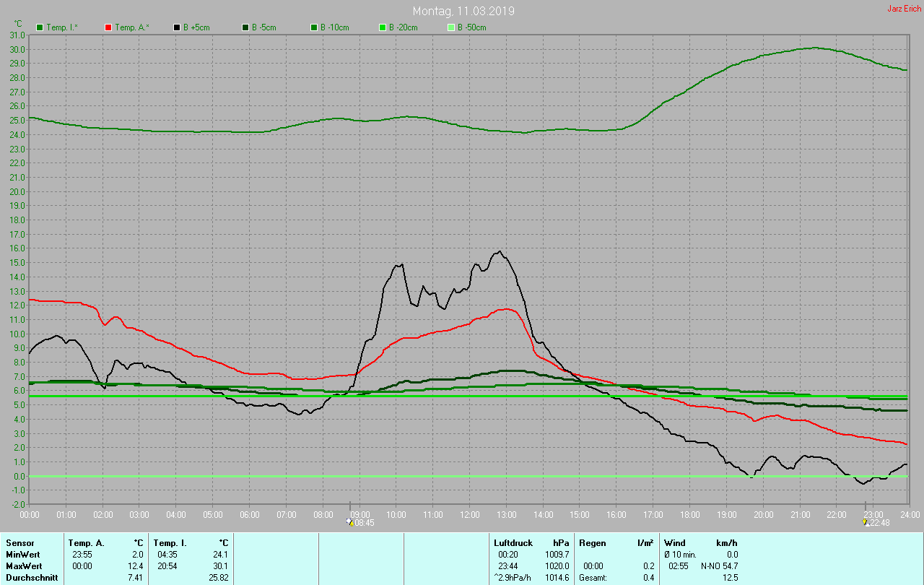This screenshot has width=924, height=585.
Task: Click the 'Sensor' table header
Action: point(19,542)
